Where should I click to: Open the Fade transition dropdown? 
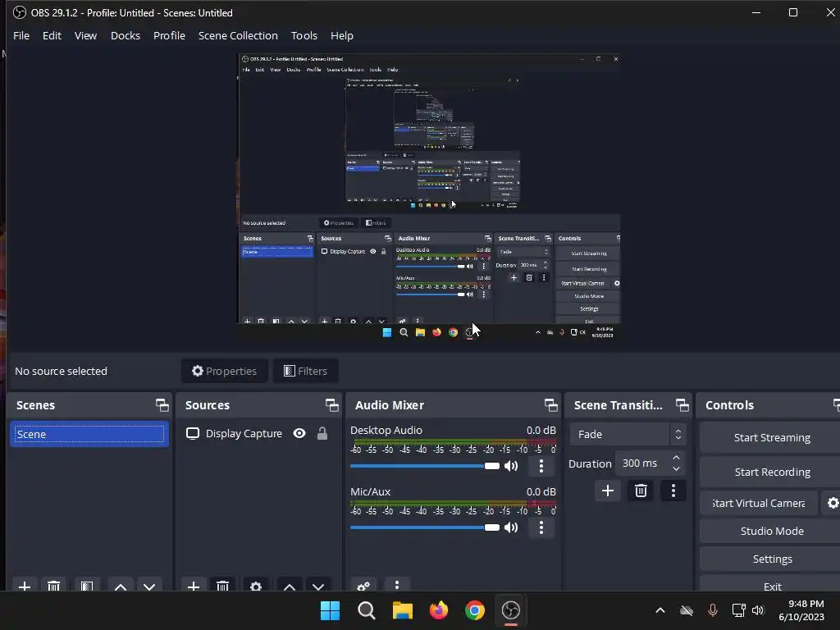pos(628,435)
